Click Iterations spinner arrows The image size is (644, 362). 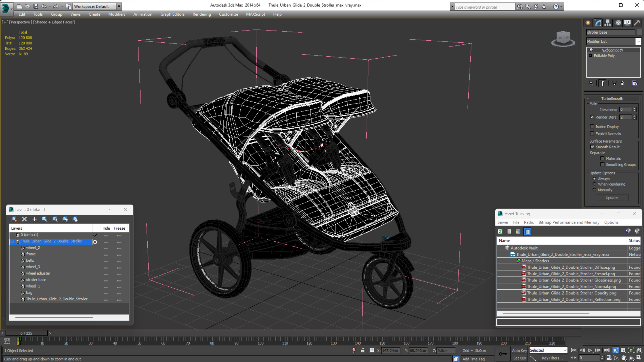point(634,109)
